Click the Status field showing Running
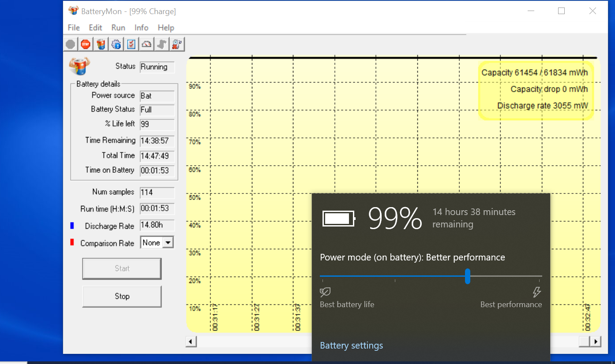 click(x=157, y=67)
